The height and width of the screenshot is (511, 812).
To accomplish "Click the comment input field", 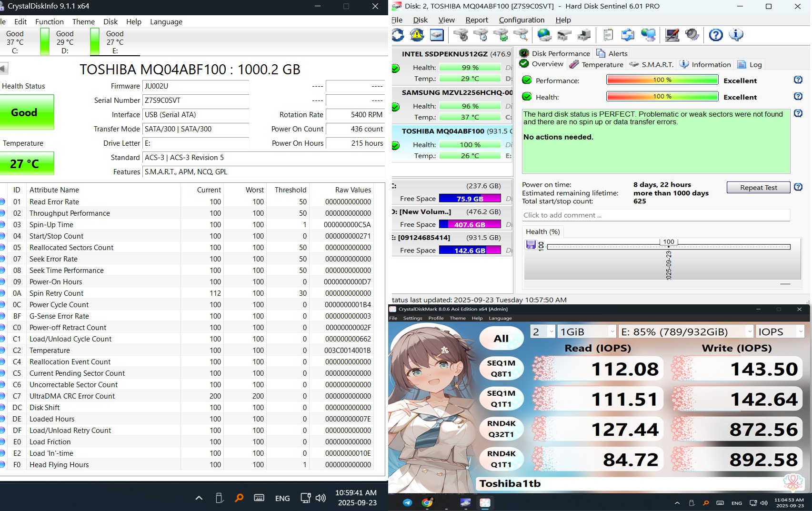I will coord(655,215).
